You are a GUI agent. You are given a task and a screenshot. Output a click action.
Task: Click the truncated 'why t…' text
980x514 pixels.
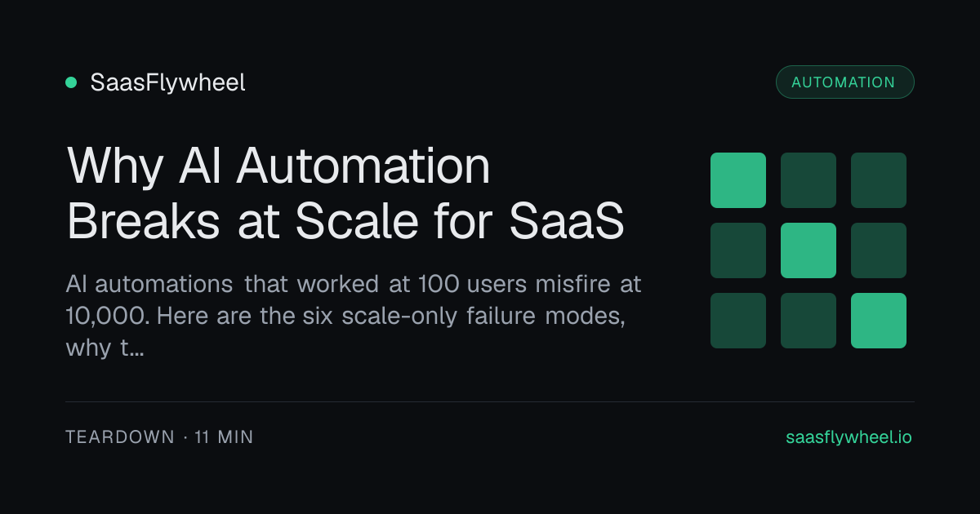pos(105,348)
